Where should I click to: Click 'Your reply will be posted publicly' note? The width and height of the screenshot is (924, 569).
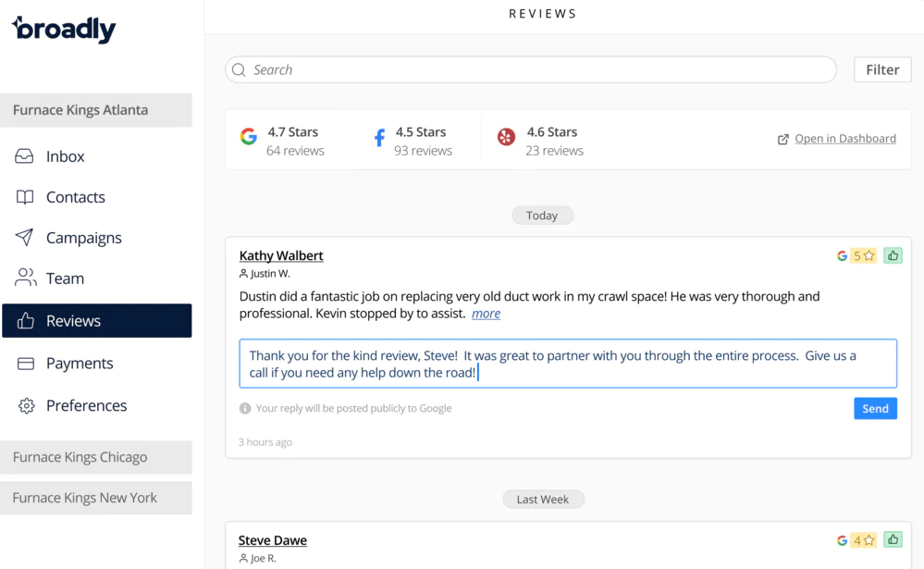pyautogui.click(x=353, y=408)
